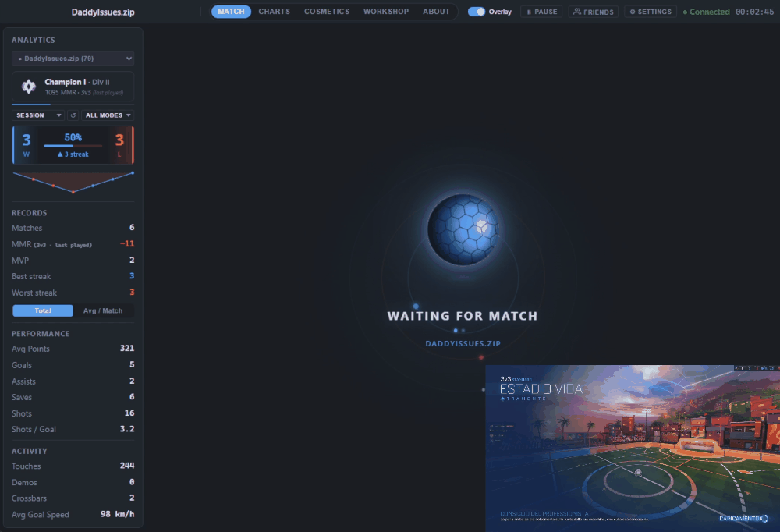Click the losses count 3 L
This screenshot has width=780, height=532.
(119, 145)
